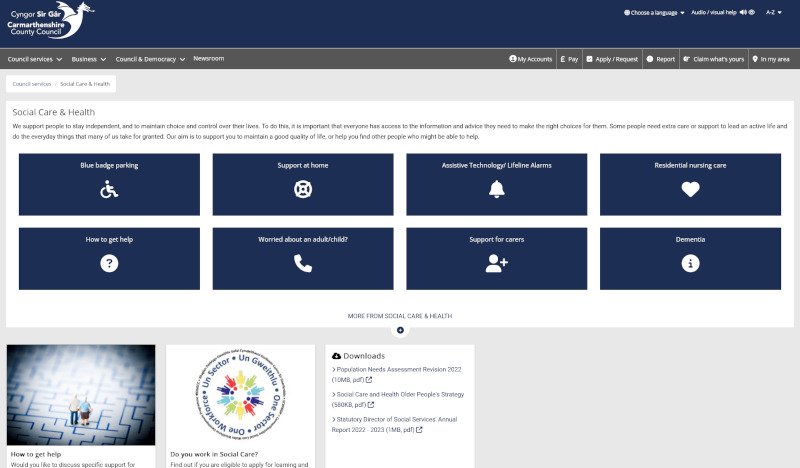The image size is (800, 468).
Task: Open Claim what's yours
Action: 714,59
